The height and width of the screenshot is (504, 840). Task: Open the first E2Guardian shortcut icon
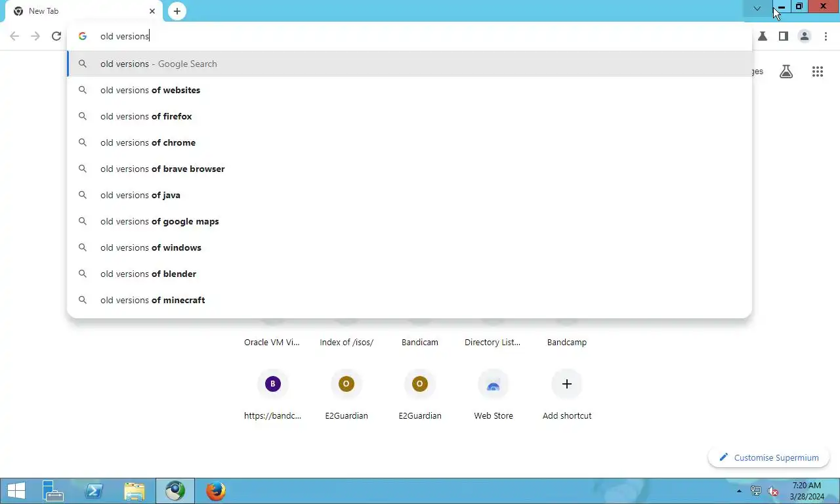click(x=346, y=384)
